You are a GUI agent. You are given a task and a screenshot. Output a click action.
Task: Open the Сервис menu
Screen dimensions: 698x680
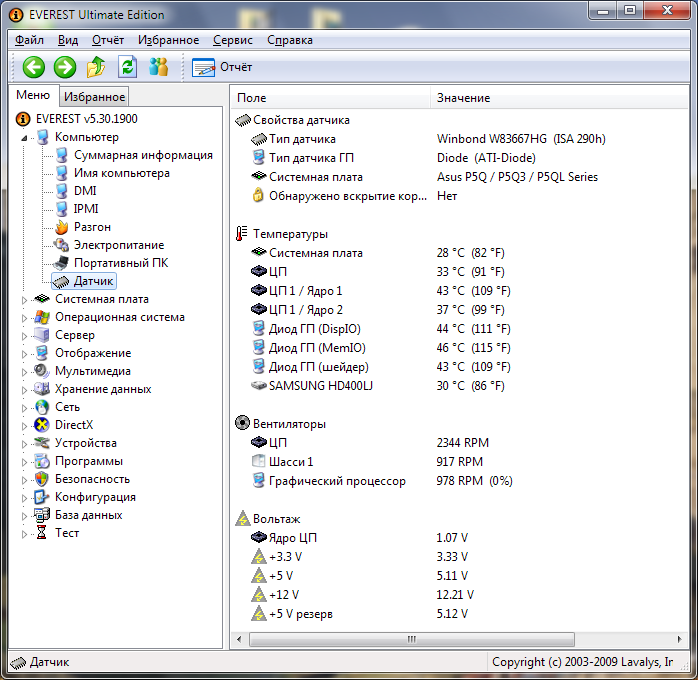tap(233, 40)
